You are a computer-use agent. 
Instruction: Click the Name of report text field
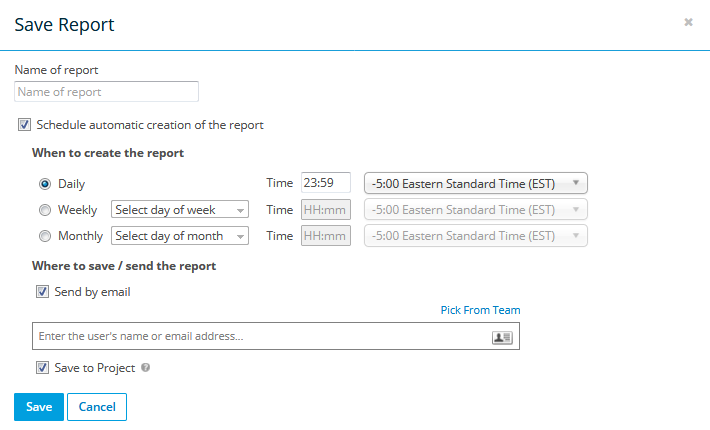click(x=106, y=92)
